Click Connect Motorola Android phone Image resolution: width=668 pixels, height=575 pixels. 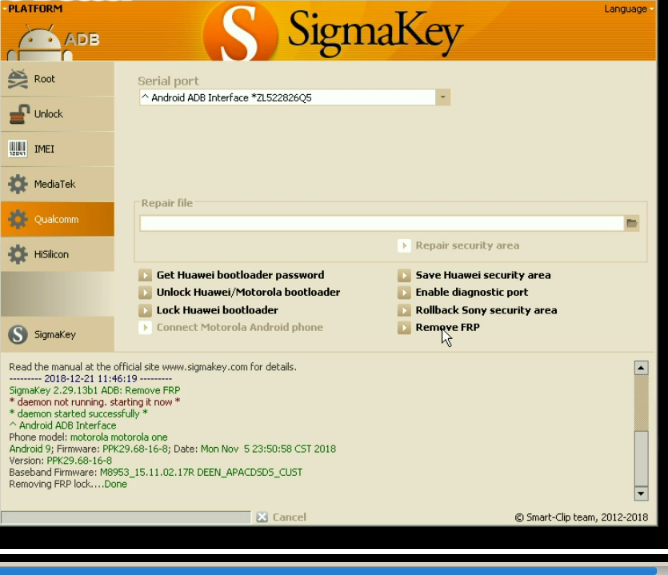239,328
